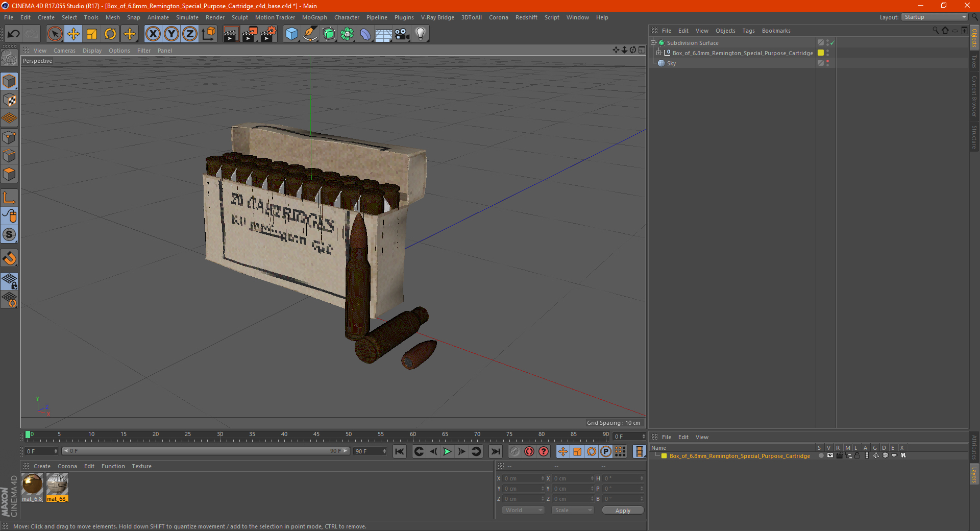Image resolution: width=980 pixels, height=531 pixels.
Task: Toggle Subdivision Surface enable checkmark
Action: [832, 43]
